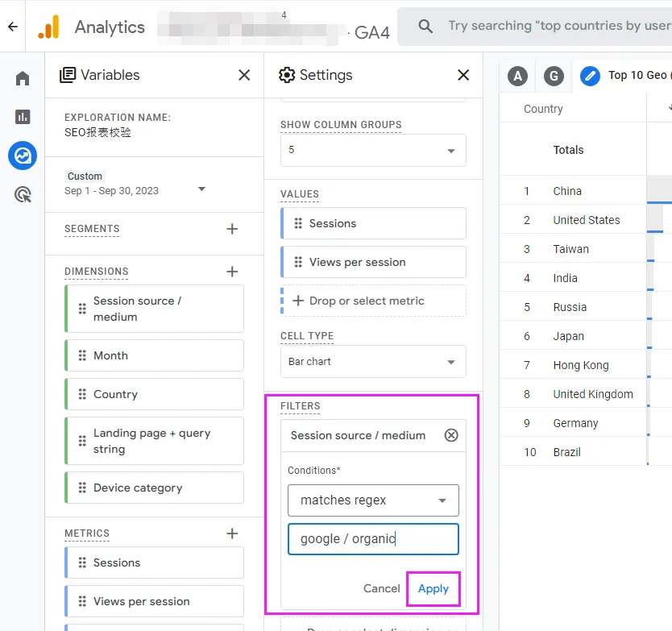Click the Variables panel icon
This screenshot has height=631, width=672.
pos(68,75)
